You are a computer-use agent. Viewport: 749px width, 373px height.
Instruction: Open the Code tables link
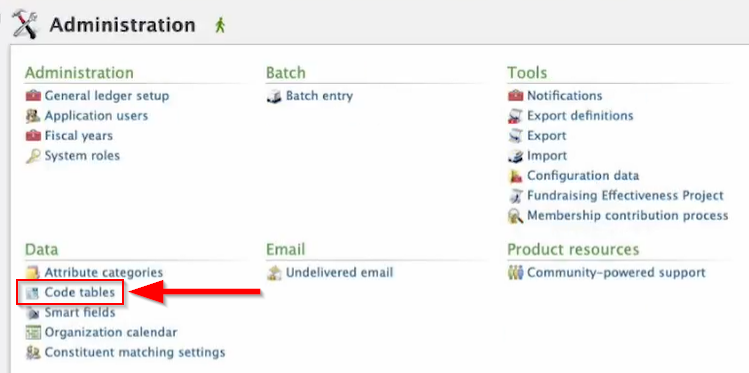tap(80, 292)
